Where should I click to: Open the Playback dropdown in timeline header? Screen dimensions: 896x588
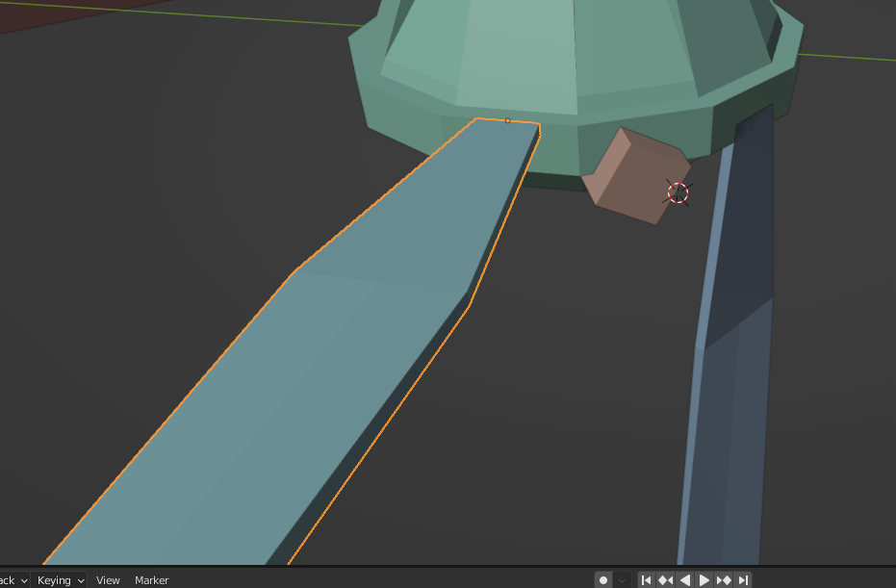13,580
